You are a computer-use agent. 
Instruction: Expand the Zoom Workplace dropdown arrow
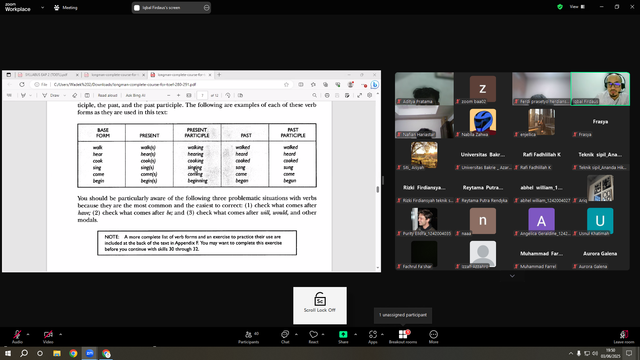click(x=42, y=7)
